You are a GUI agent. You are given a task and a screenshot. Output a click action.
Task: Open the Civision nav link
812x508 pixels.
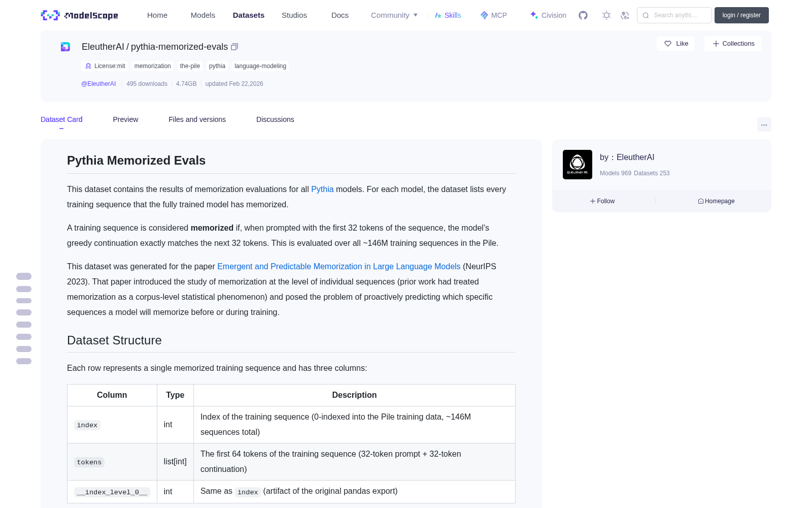[548, 15]
